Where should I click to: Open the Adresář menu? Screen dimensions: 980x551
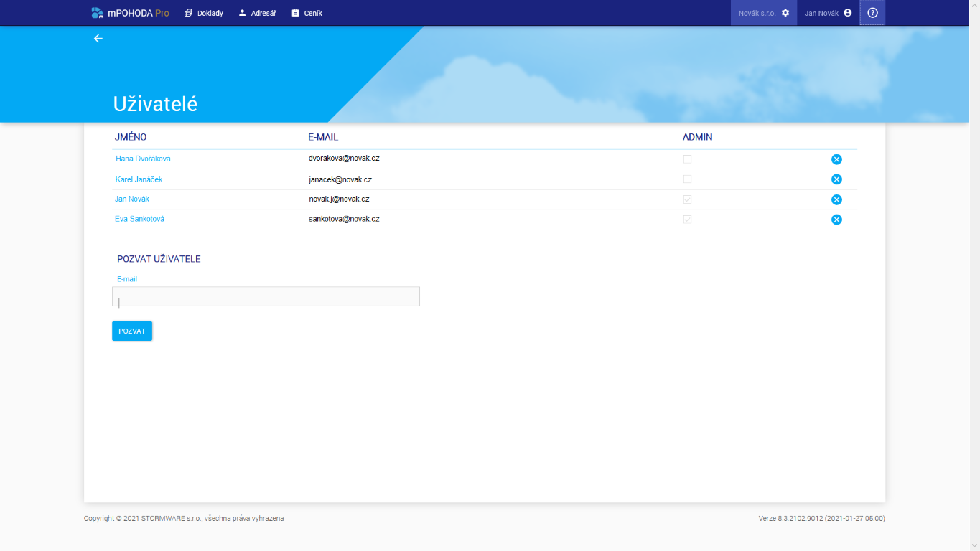[257, 13]
